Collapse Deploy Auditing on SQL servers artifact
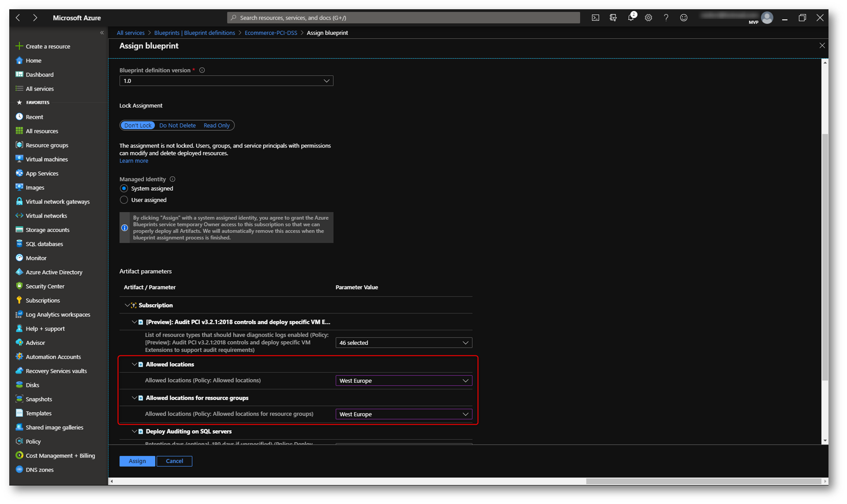The image size is (847, 504). pyautogui.click(x=134, y=431)
